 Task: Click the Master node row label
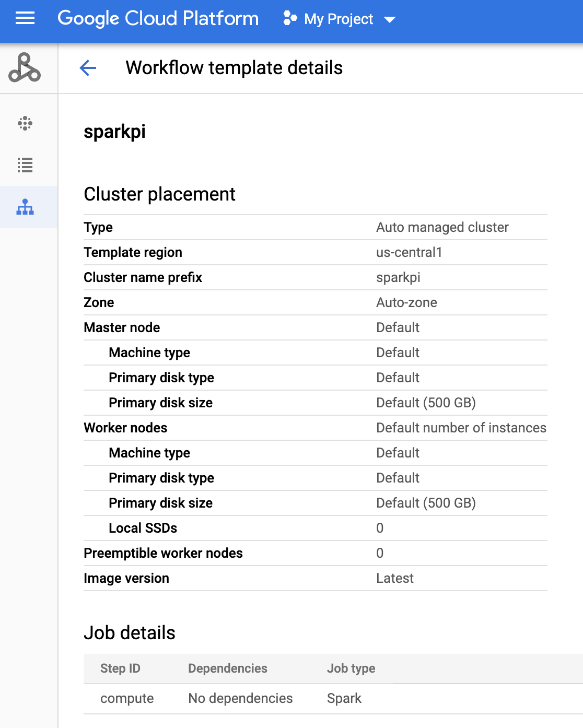(122, 327)
